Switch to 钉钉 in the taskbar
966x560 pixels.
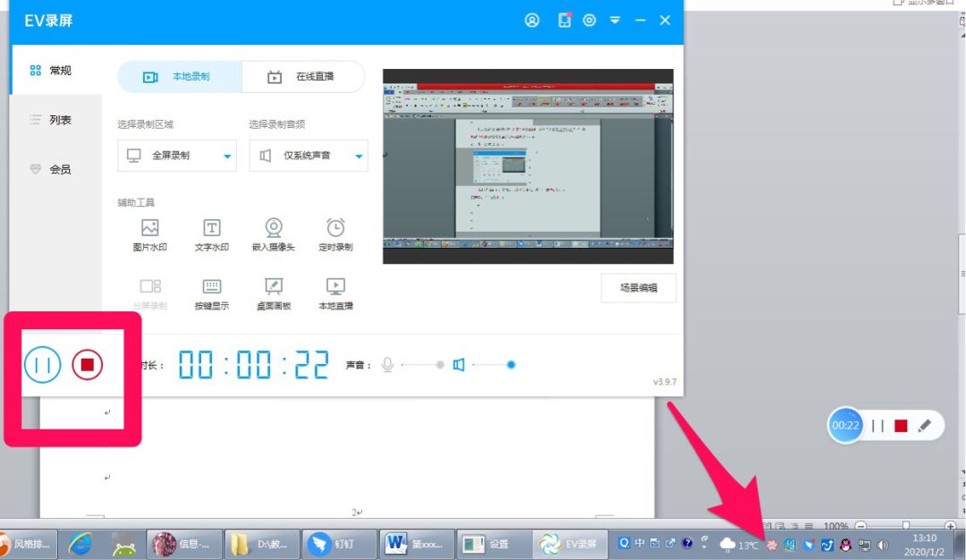pos(340,544)
